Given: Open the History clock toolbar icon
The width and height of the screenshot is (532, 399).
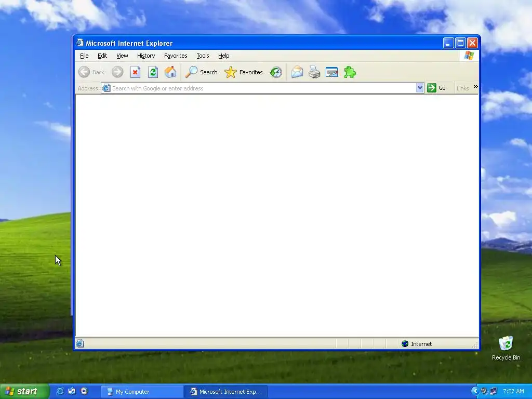Looking at the screenshot, I should [276, 72].
